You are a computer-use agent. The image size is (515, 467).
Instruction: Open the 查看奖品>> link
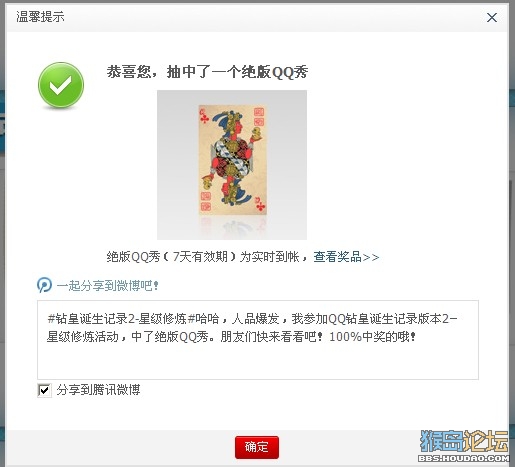(x=346, y=257)
